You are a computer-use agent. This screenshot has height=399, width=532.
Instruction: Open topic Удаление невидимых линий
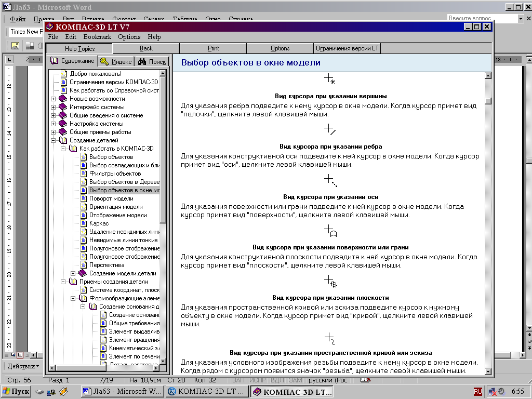pos(124,232)
